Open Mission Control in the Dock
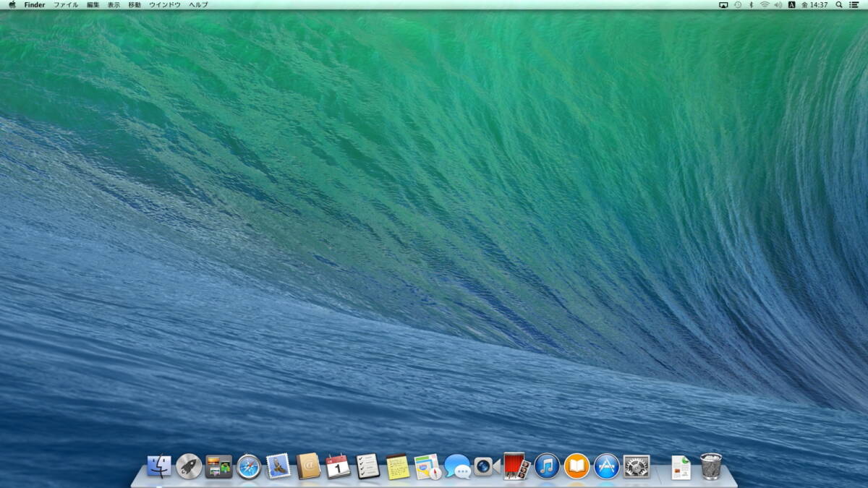 click(218, 466)
